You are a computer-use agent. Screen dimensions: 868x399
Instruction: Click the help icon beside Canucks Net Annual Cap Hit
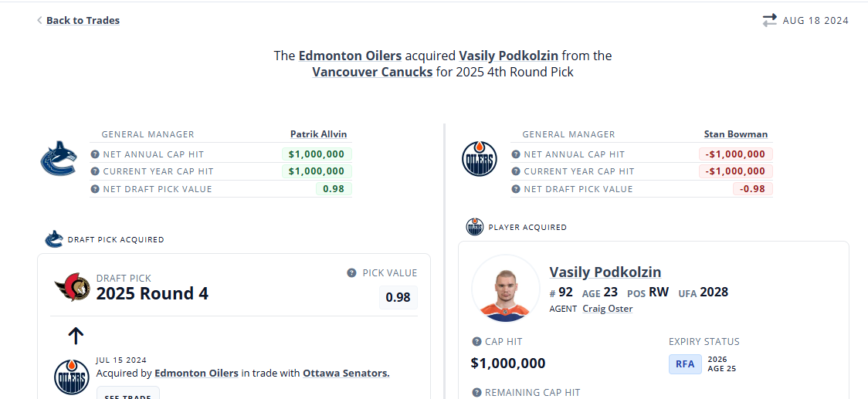(x=95, y=154)
